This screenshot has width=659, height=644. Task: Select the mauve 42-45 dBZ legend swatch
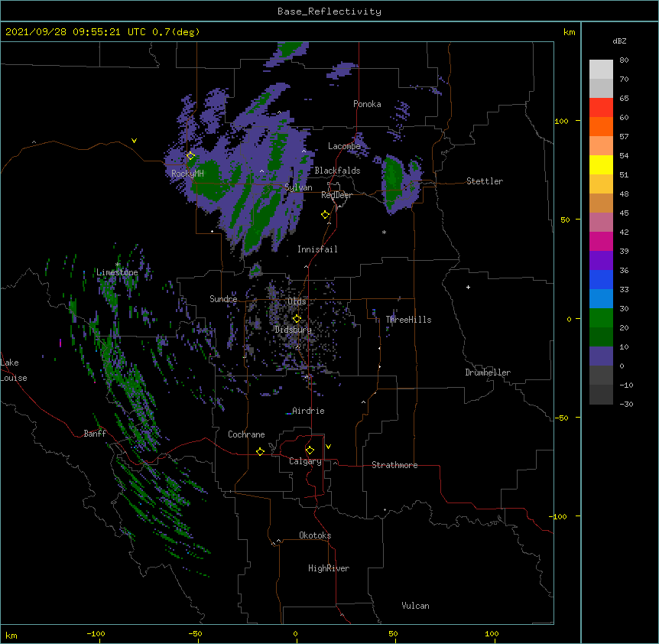point(601,223)
